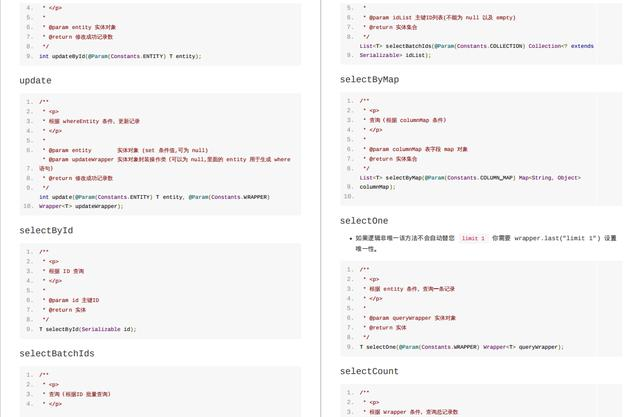Select the 'int updateById(@Param(Constants.ENTITY) T entity);' code line
This screenshot has width=640, height=417.
tap(120, 56)
